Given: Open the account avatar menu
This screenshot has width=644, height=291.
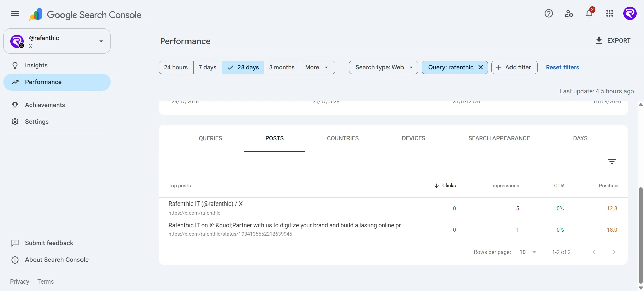Looking at the screenshot, I should point(630,13).
